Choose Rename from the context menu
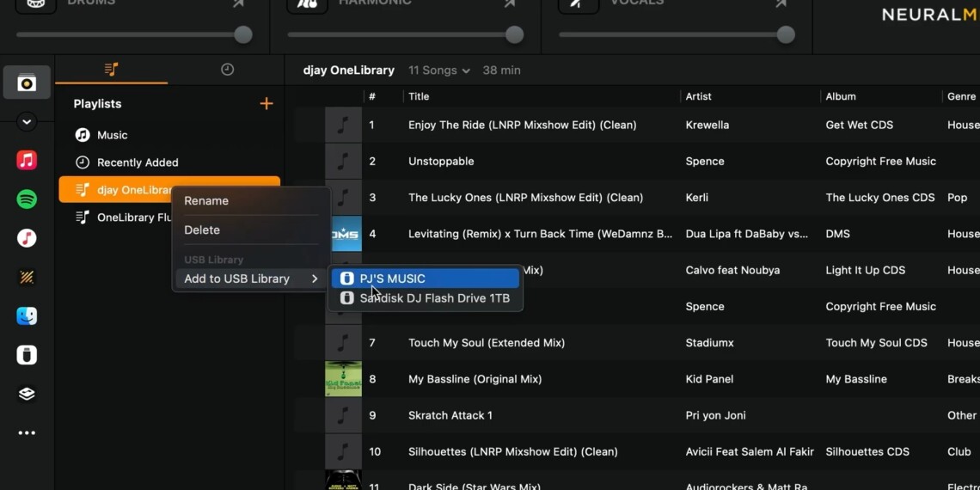Screen dimensions: 980x490 coord(206,200)
